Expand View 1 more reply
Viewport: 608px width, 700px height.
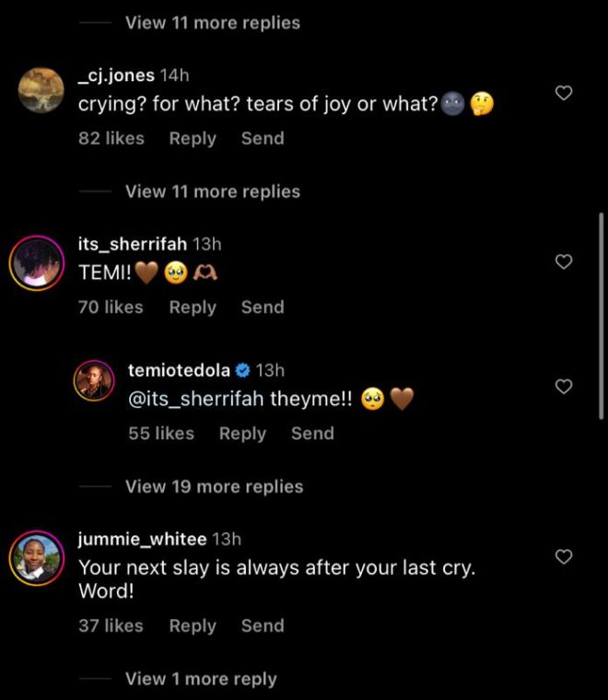point(201,679)
